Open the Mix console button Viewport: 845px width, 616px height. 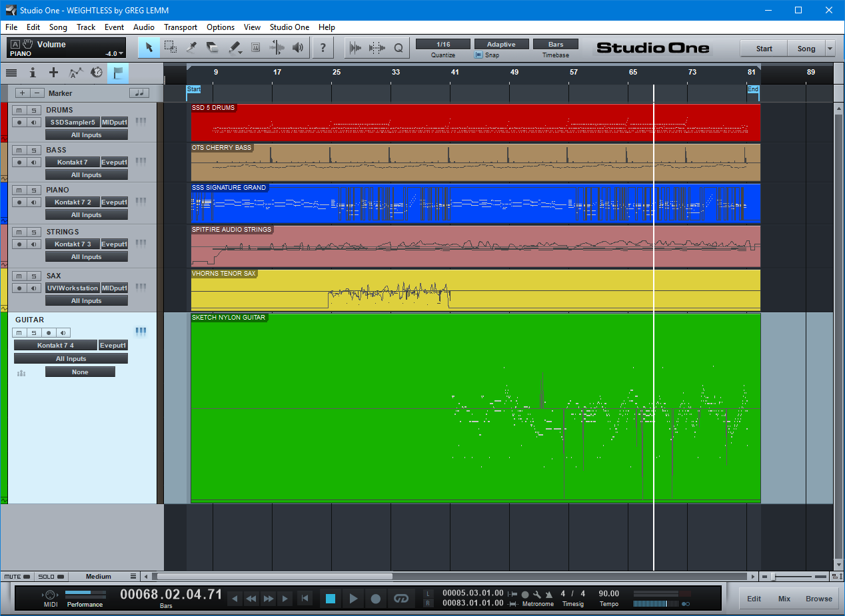tap(784, 599)
